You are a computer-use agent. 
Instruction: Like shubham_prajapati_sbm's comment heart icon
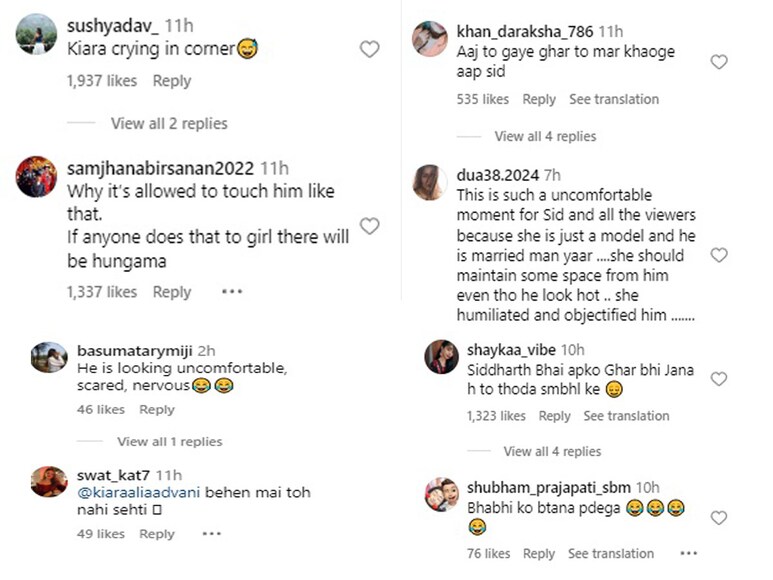pyautogui.click(x=718, y=517)
